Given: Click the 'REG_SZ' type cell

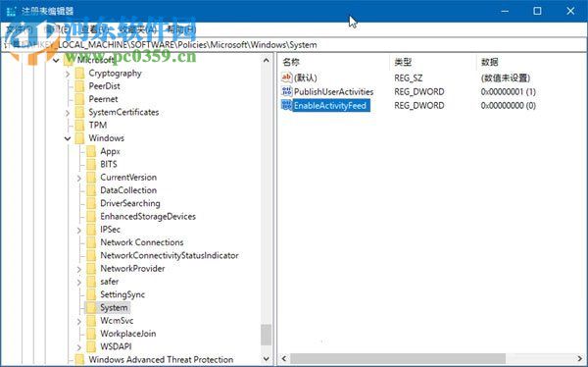Looking at the screenshot, I should coord(408,78).
